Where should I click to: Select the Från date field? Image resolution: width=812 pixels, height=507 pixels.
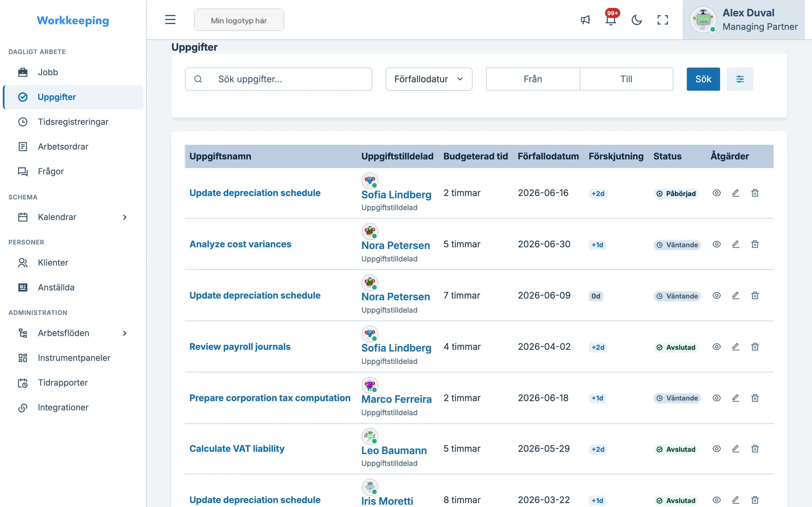533,79
